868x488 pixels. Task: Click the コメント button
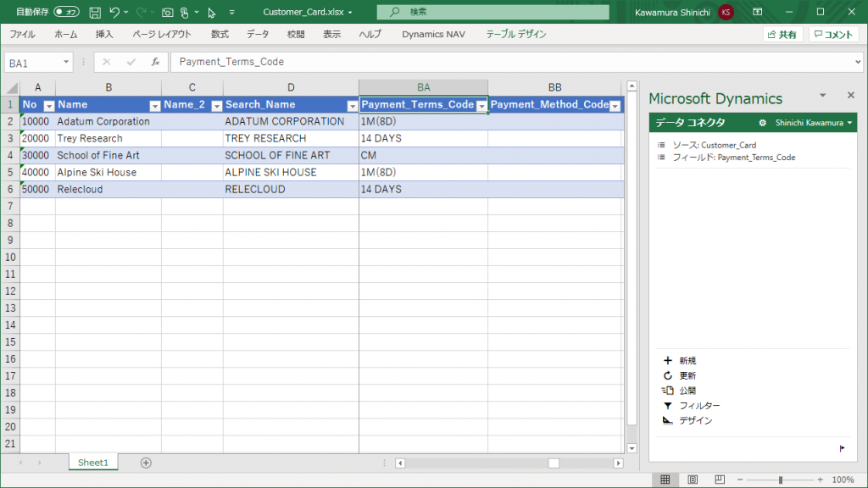pyautogui.click(x=834, y=34)
